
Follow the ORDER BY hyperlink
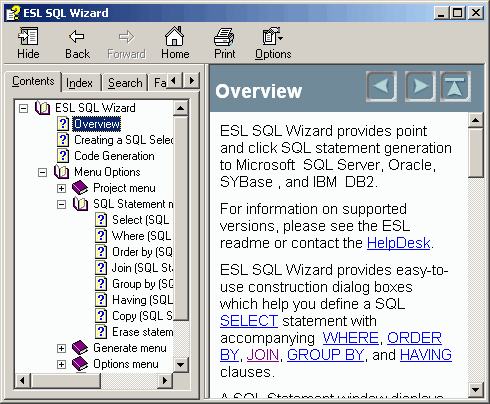pyautogui.click(x=414, y=338)
